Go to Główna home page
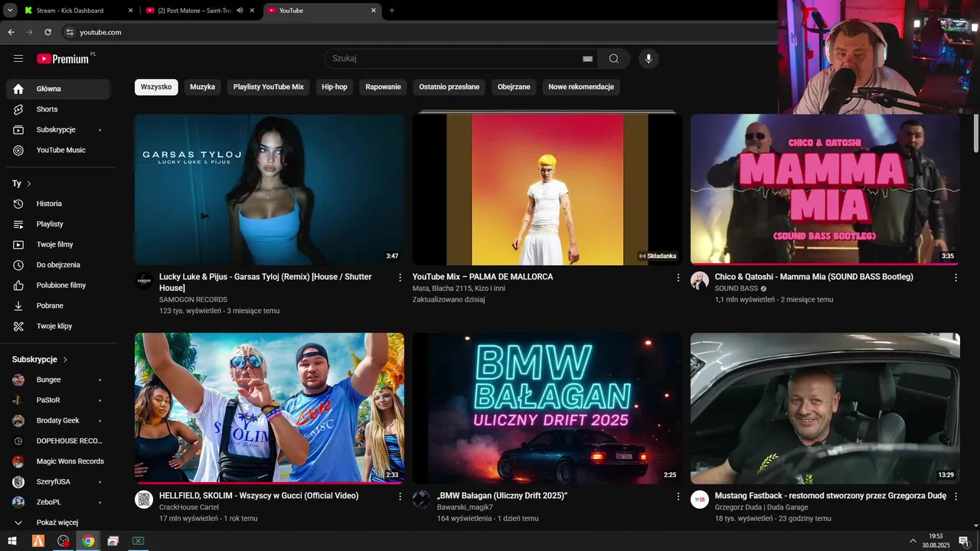The width and height of the screenshot is (980, 551). click(x=58, y=89)
